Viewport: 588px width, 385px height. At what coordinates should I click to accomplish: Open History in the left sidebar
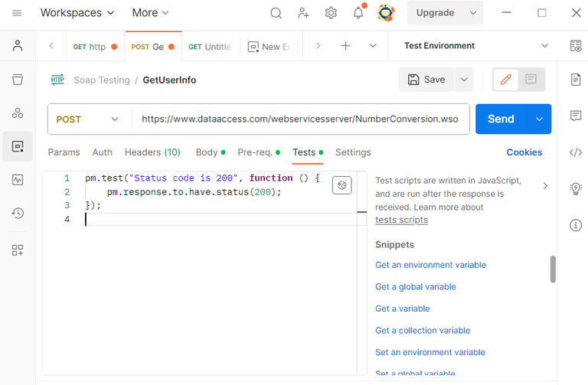(x=18, y=214)
